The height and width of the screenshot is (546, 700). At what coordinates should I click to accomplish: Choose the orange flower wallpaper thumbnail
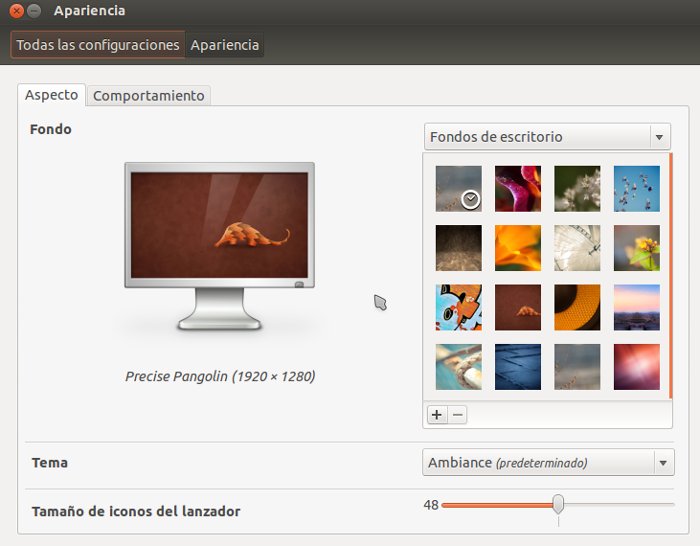(518, 248)
